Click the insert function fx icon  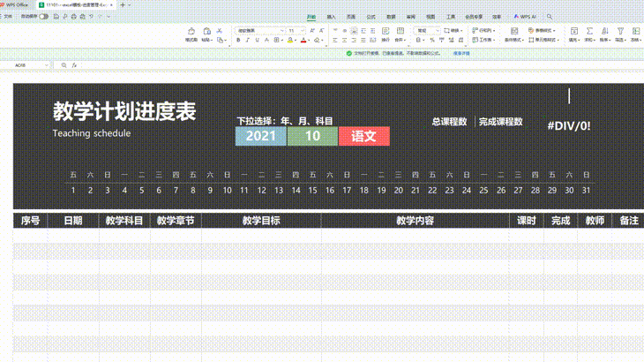(x=75, y=65)
